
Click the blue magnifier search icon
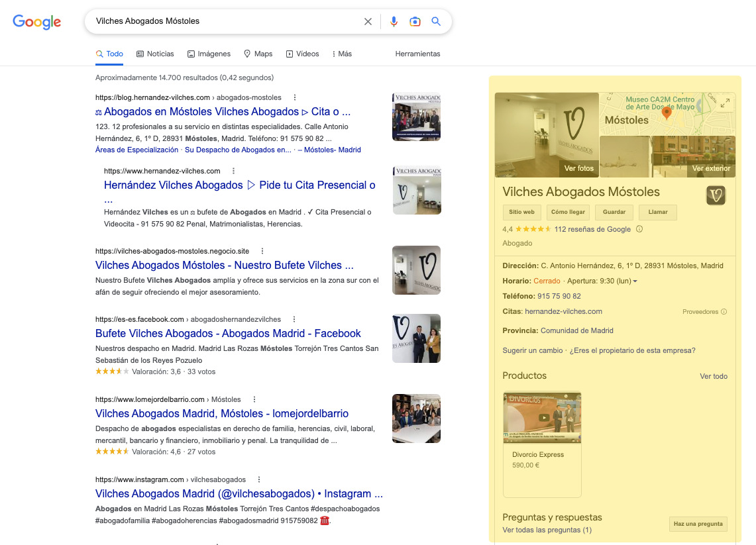point(436,21)
